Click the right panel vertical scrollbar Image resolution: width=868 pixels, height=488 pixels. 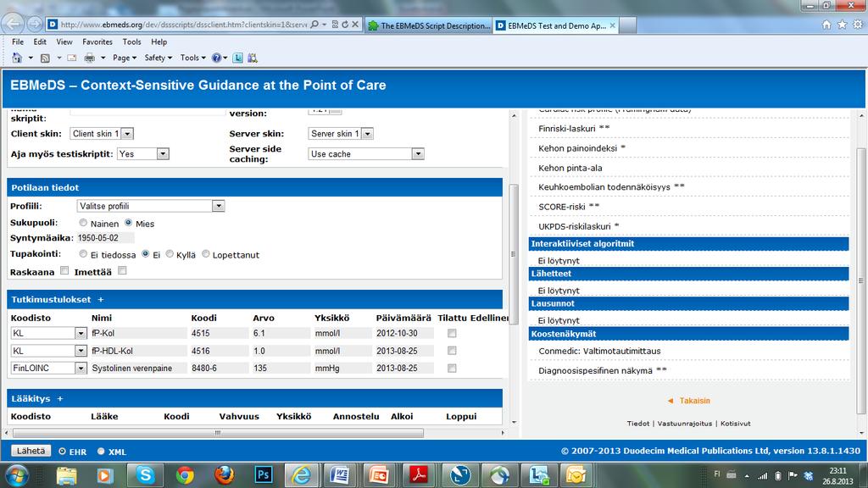861,281
